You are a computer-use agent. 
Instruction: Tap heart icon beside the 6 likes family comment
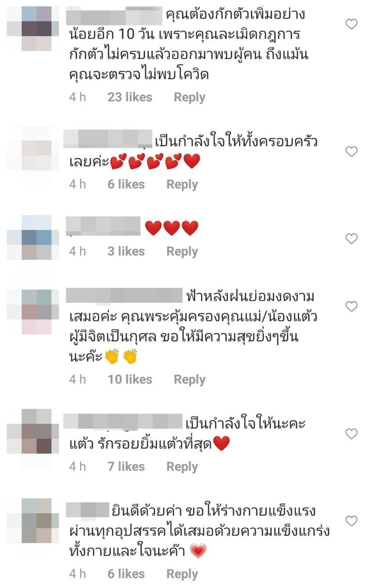pos(351,152)
